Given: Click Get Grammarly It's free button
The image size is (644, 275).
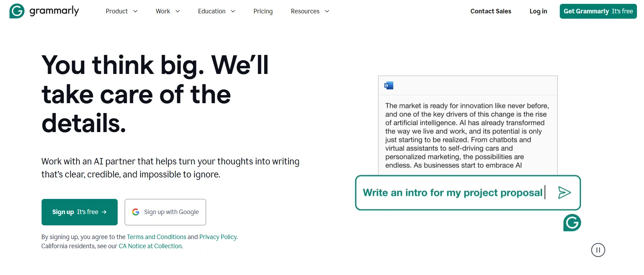Looking at the screenshot, I should point(598,11).
